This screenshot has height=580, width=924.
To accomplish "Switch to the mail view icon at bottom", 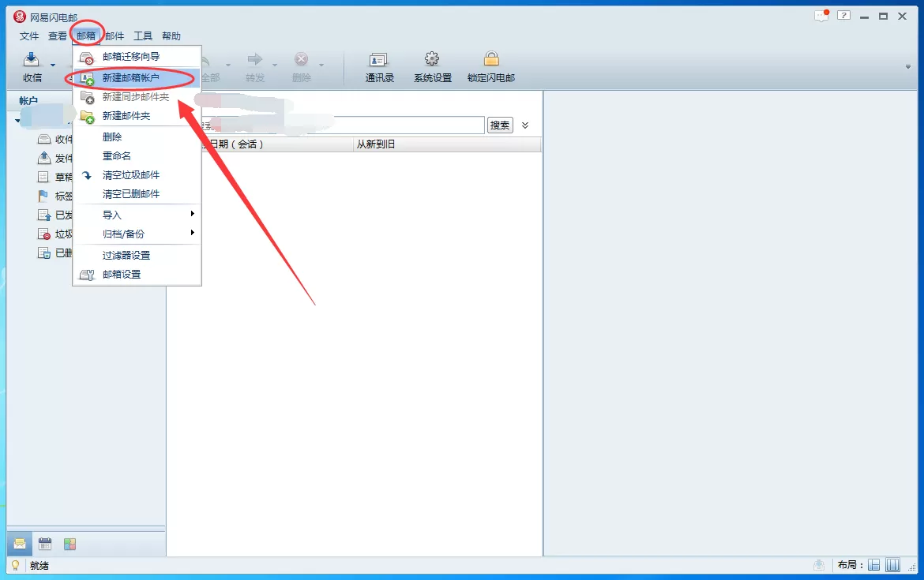I will point(20,544).
